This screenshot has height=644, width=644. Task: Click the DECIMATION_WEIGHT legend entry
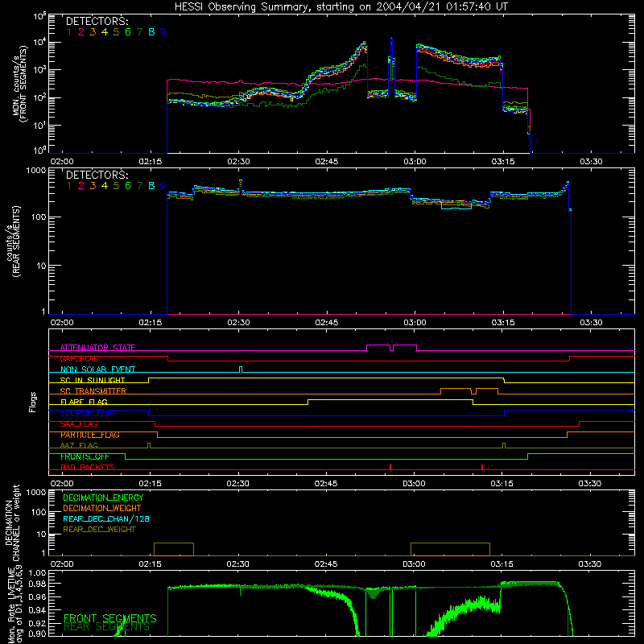click(x=102, y=508)
